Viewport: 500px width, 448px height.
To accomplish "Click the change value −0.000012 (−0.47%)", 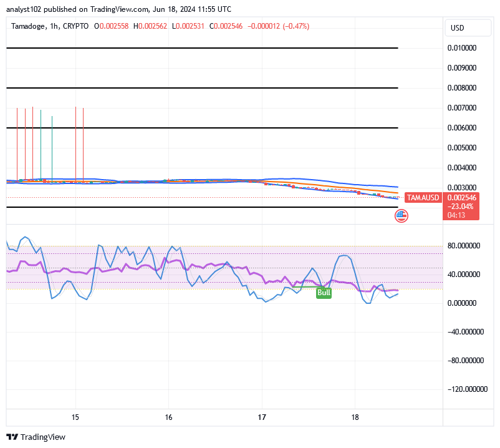I will [x=279, y=26].
